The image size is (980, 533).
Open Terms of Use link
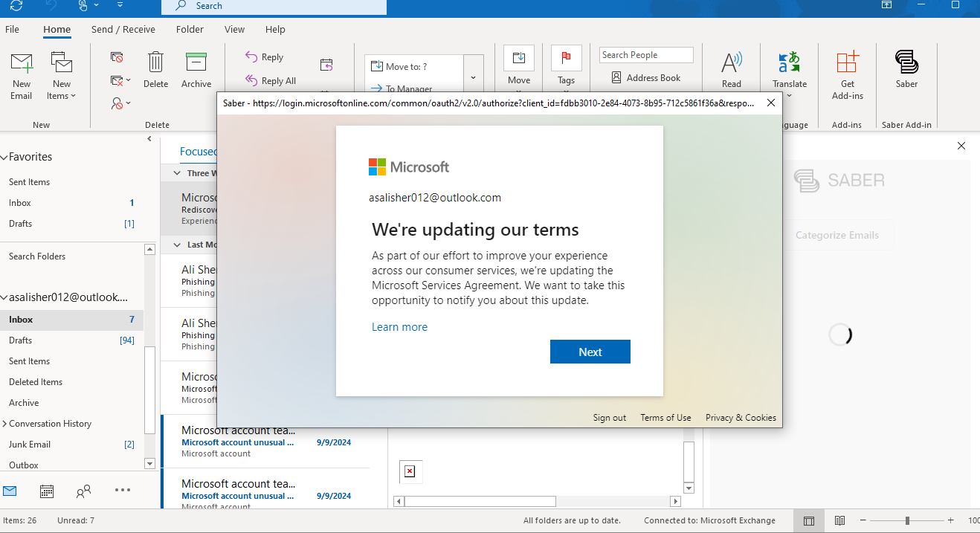665,418
